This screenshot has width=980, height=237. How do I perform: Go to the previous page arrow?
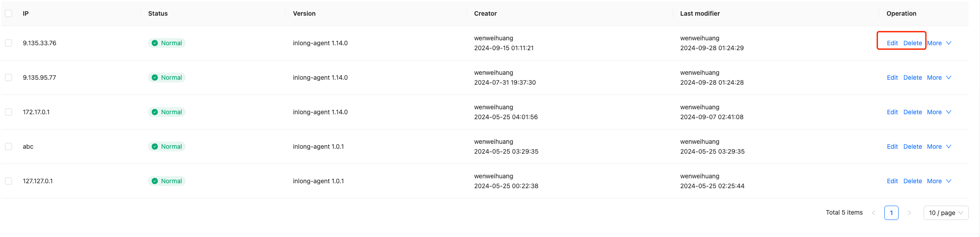click(x=874, y=213)
